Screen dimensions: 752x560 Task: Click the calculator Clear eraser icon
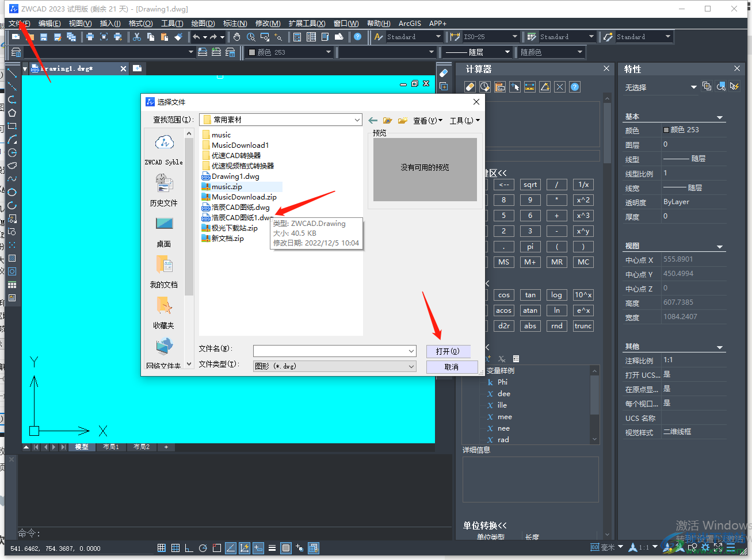[470, 87]
